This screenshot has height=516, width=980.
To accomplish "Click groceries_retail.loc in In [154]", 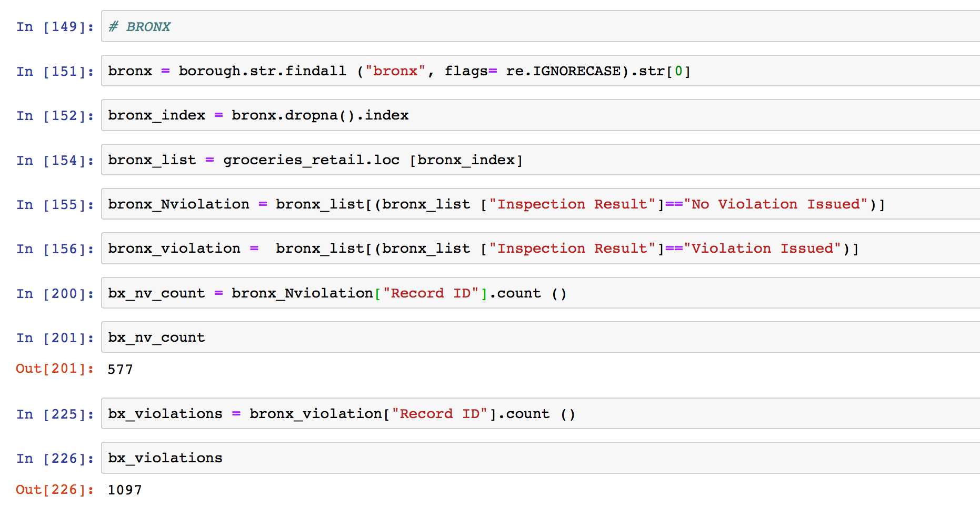I will coord(311,160).
